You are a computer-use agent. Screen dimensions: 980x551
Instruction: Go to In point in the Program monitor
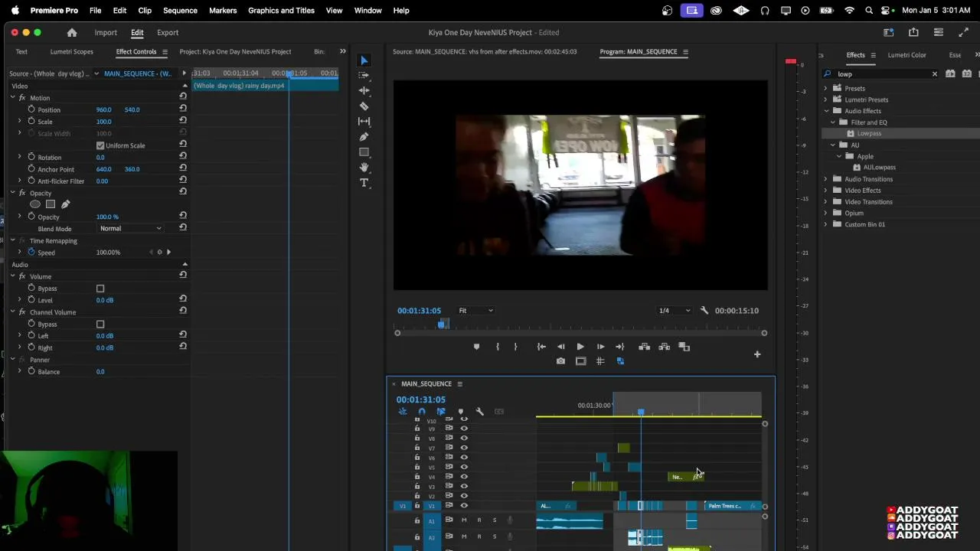tap(541, 347)
